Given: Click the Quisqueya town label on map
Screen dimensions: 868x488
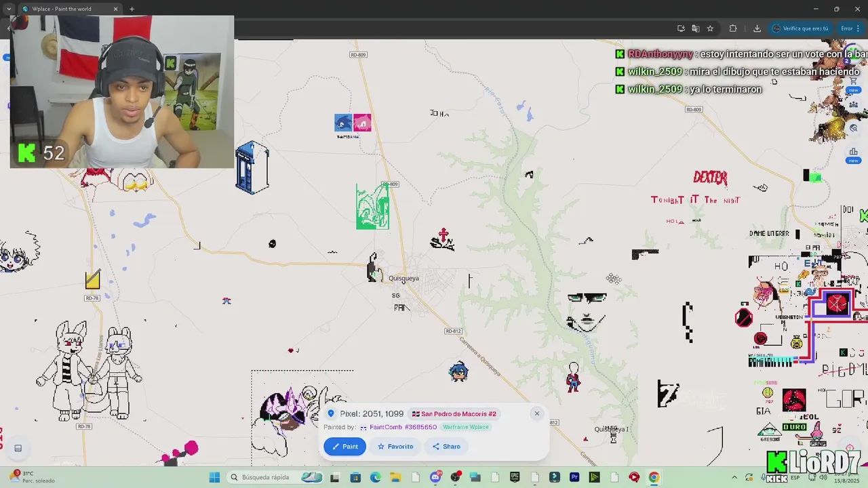Looking at the screenshot, I should pos(403,278).
